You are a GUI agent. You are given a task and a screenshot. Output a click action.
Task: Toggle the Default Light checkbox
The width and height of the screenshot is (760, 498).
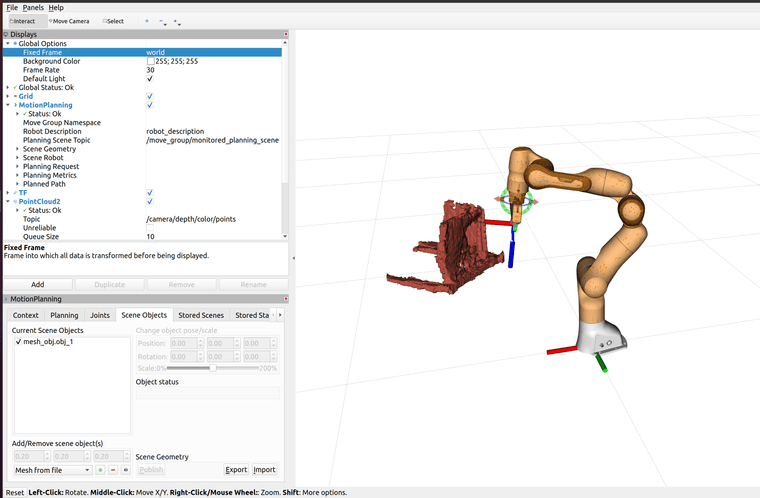click(x=150, y=79)
